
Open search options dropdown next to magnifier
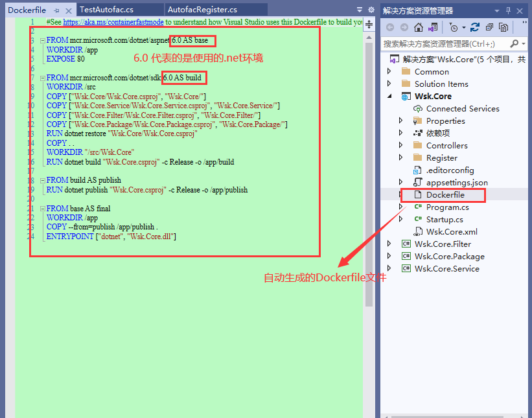point(524,44)
